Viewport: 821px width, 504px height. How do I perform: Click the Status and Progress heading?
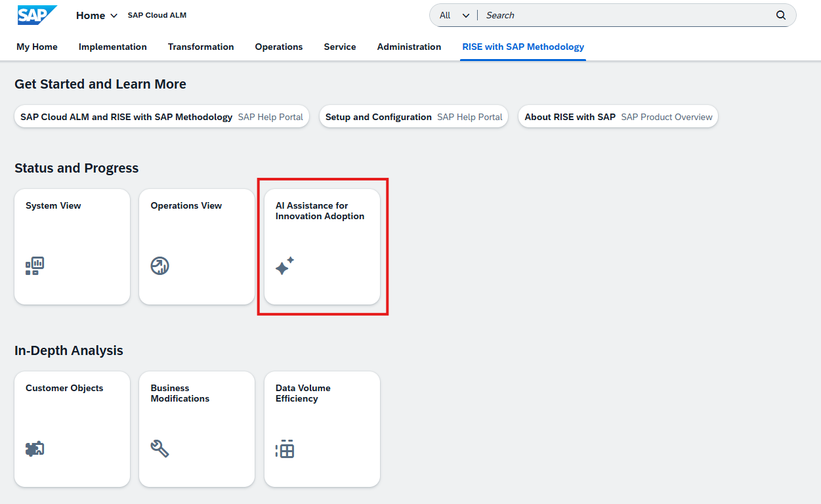77,168
